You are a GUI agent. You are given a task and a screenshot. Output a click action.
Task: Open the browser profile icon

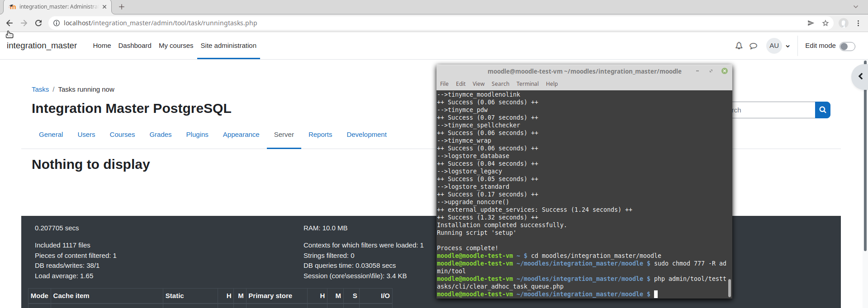[844, 23]
